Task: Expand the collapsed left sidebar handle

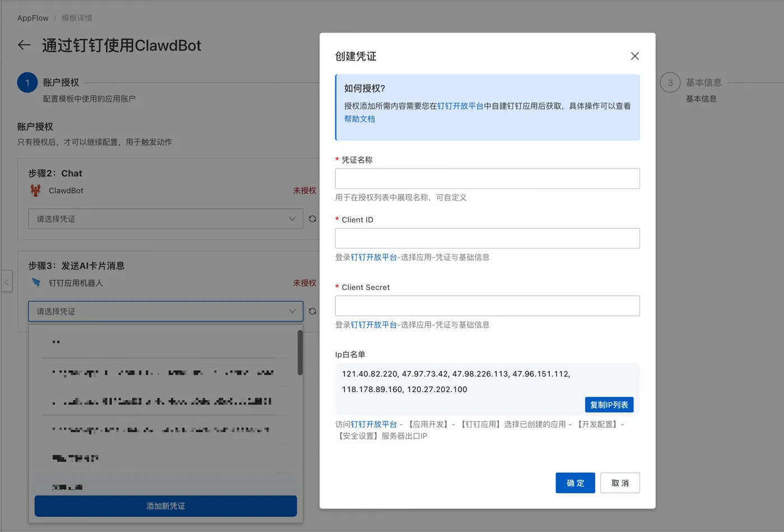Action: (7, 282)
